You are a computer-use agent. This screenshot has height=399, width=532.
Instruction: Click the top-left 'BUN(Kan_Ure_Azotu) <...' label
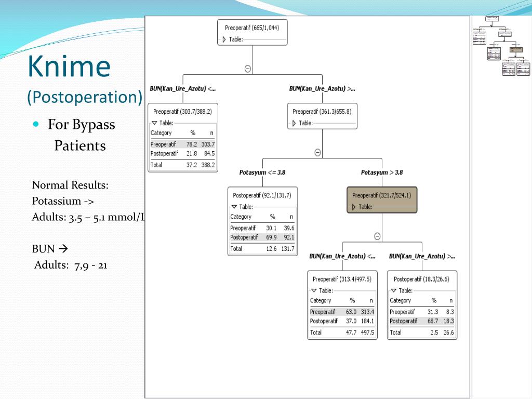(183, 89)
